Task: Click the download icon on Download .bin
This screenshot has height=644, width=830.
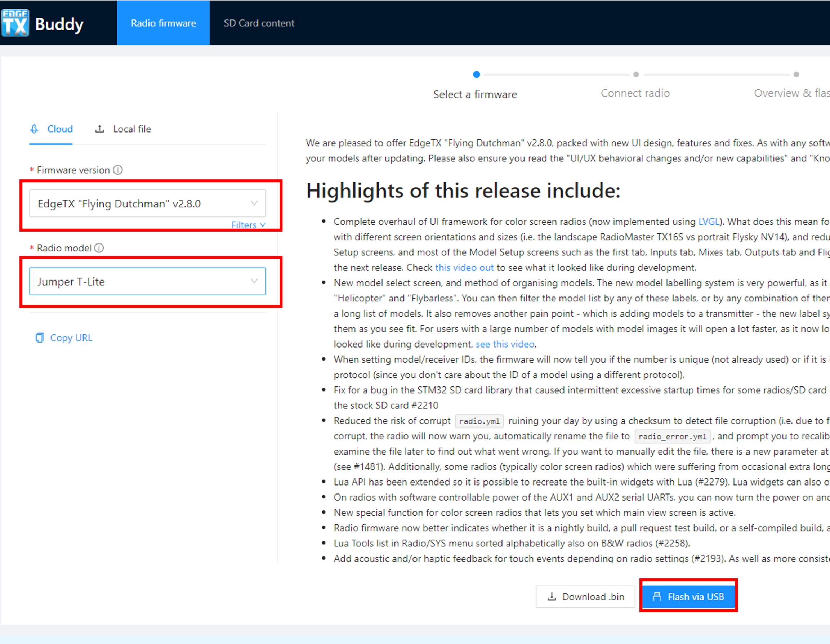Action: (552, 596)
